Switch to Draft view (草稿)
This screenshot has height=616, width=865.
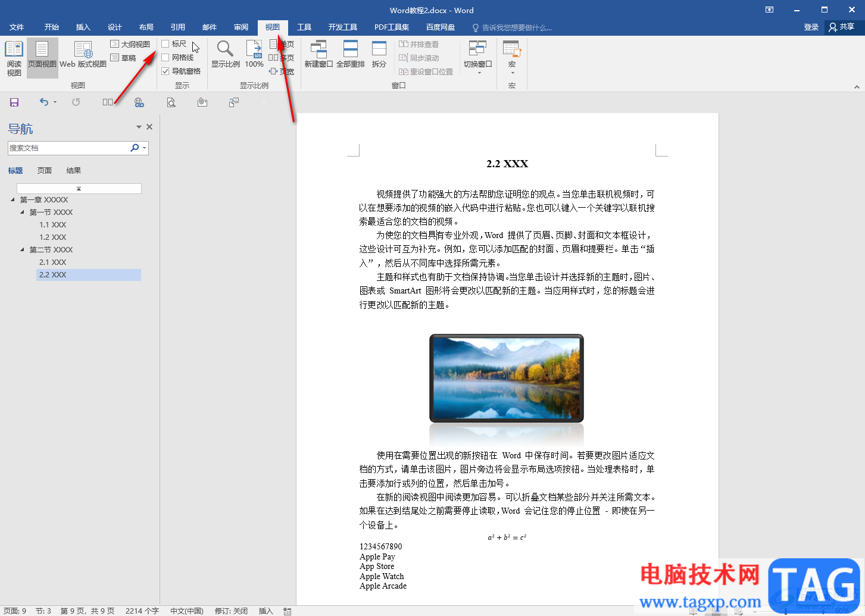[124, 58]
